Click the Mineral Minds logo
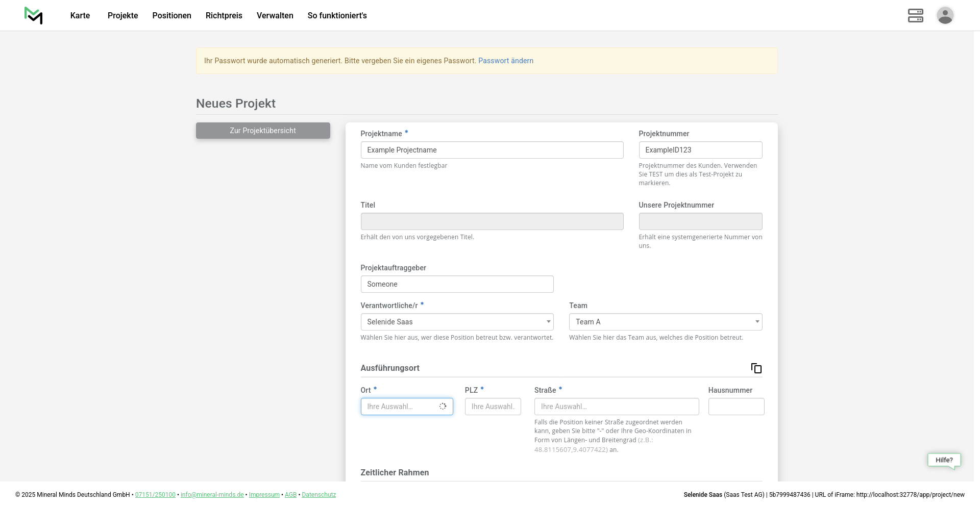Viewport: 980px width, 507px height. (x=34, y=15)
